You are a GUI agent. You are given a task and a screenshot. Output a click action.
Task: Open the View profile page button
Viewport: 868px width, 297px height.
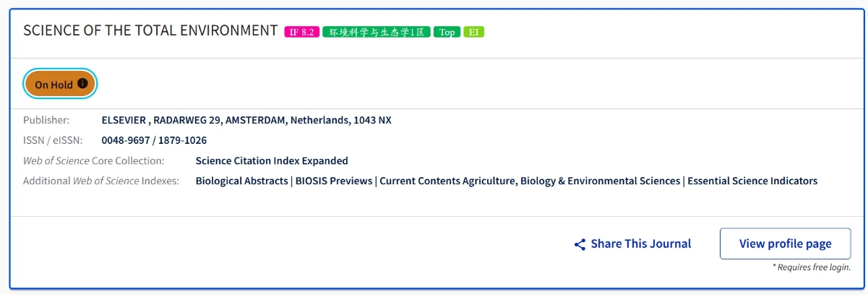tap(785, 244)
